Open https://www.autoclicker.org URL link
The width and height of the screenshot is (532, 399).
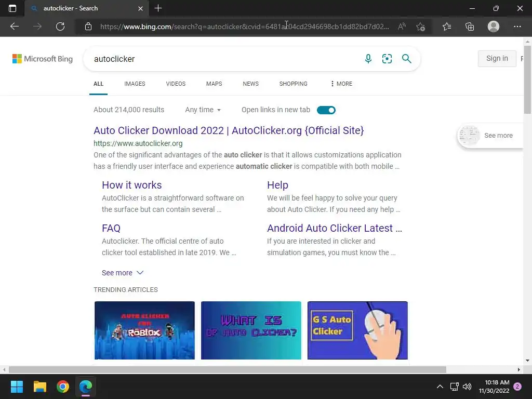(x=138, y=143)
